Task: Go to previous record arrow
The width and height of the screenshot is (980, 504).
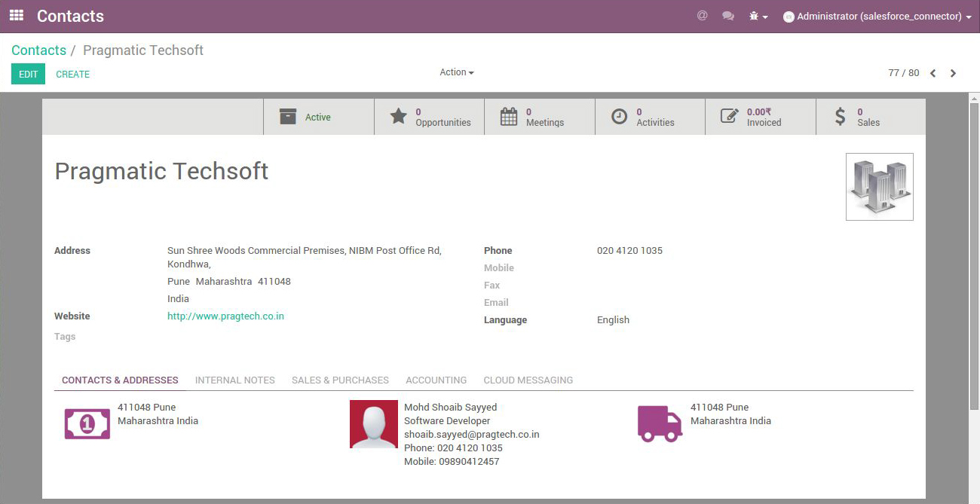Action: click(x=933, y=73)
